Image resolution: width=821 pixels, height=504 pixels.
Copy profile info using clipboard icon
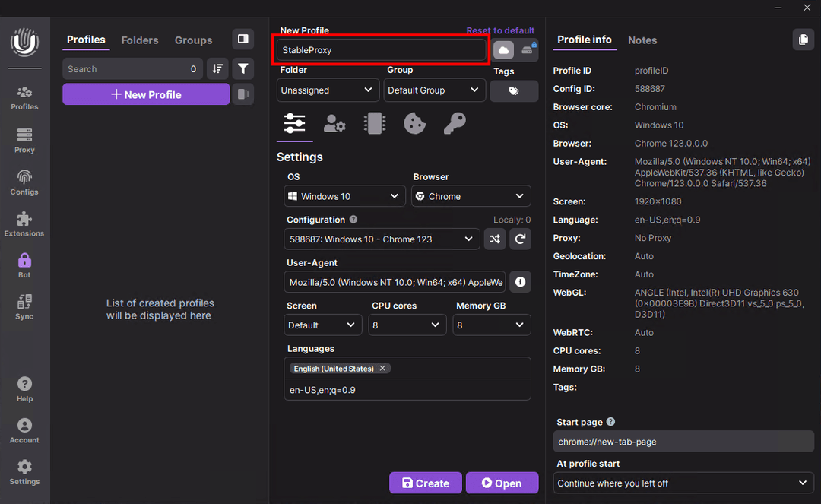tap(803, 40)
